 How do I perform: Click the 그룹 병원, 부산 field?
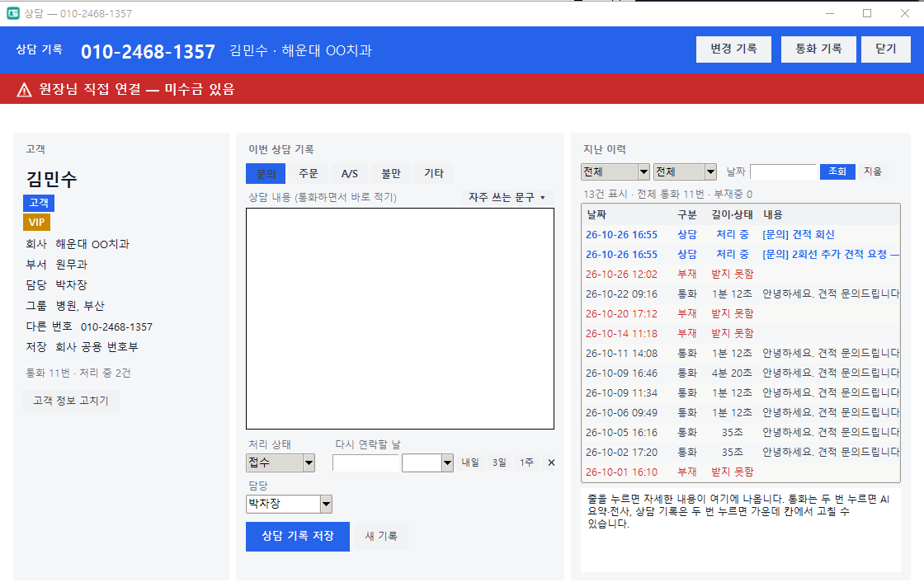tap(65, 306)
